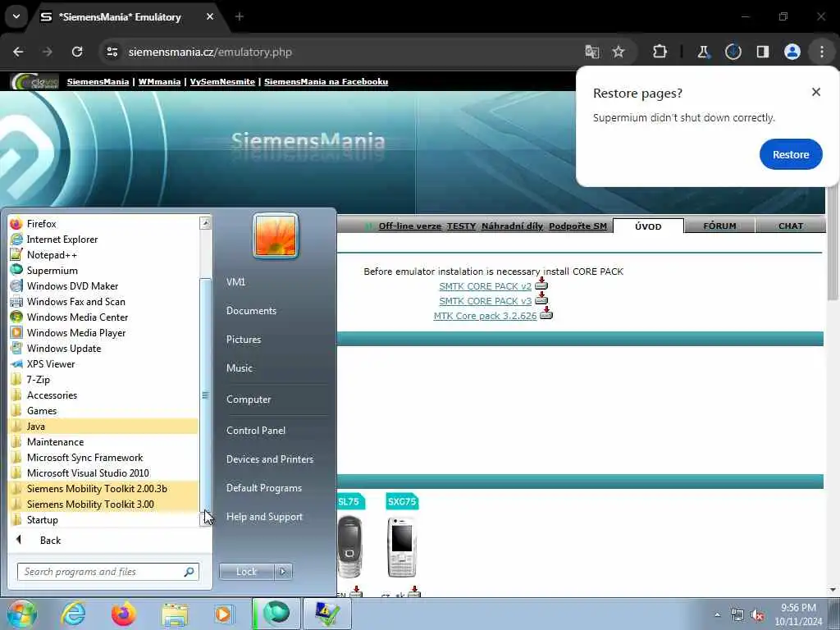Switch to the FÓRUM tab
This screenshot has height=630, width=840.
719,226
